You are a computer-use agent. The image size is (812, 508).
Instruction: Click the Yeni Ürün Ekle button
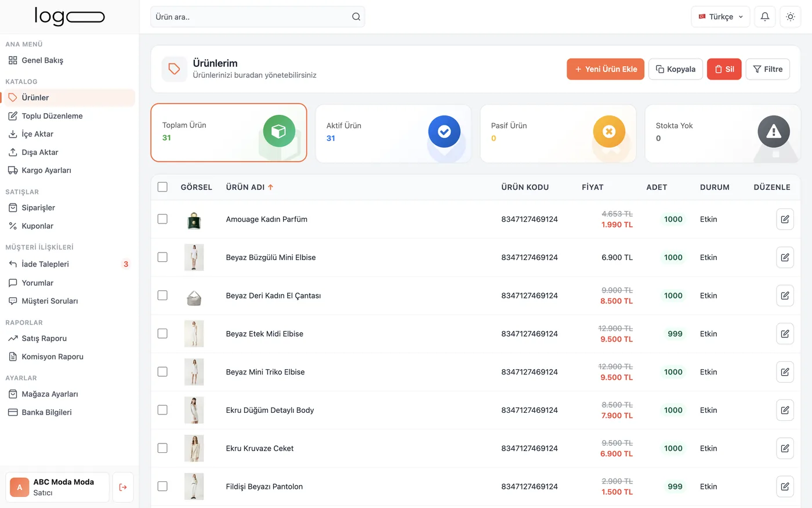[x=606, y=69]
